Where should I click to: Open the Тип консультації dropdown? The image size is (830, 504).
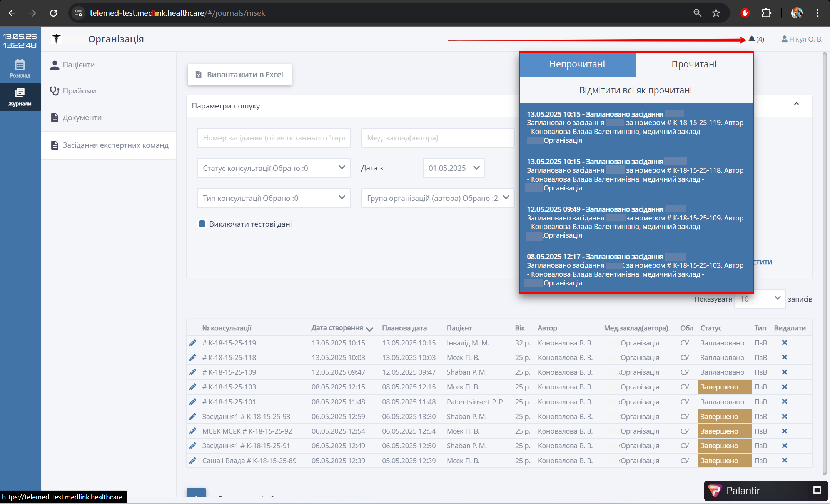274,198
